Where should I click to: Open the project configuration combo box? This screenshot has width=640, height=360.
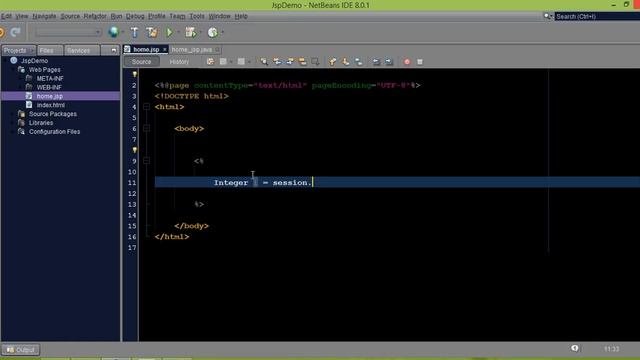[68, 32]
